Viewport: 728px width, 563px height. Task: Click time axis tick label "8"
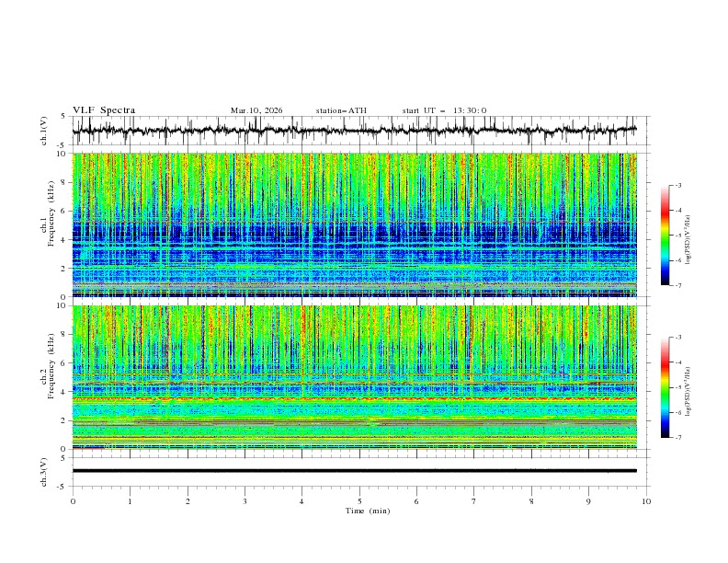click(x=531, y=501)
